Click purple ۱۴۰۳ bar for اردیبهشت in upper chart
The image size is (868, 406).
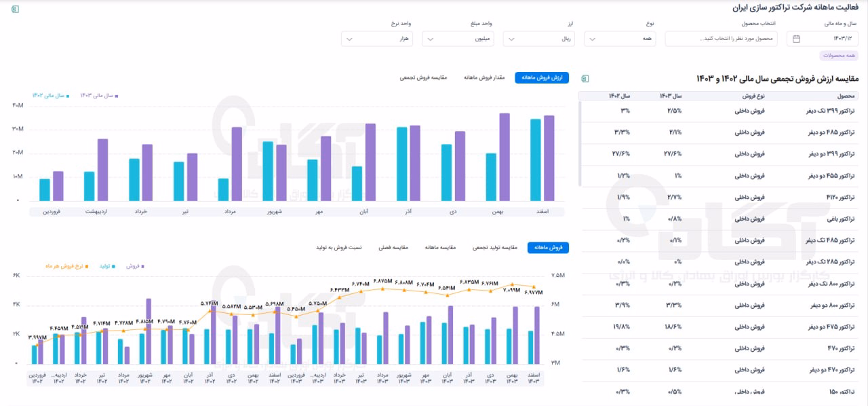tap(102, 170)
